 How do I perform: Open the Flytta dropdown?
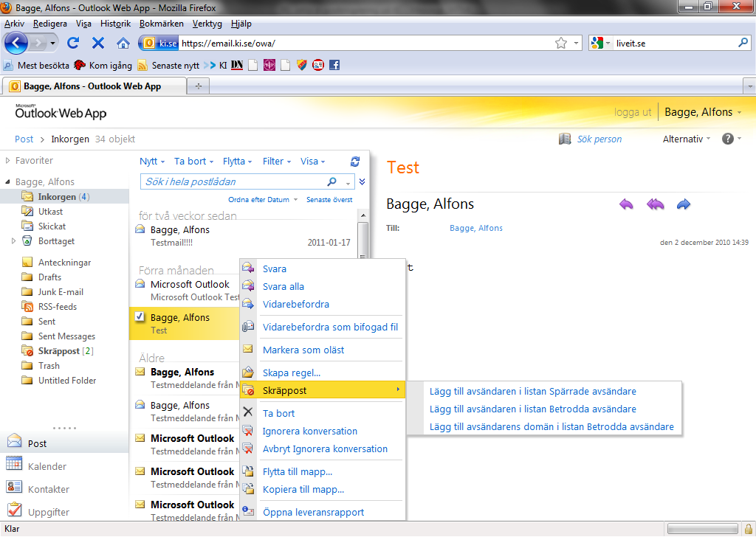tap(237, 162)
